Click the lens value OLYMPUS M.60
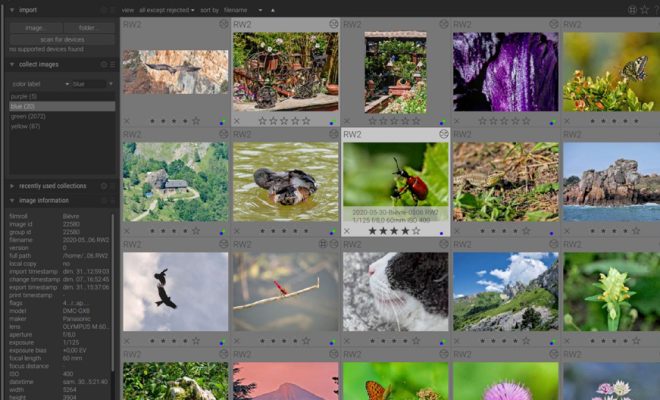 85,327
